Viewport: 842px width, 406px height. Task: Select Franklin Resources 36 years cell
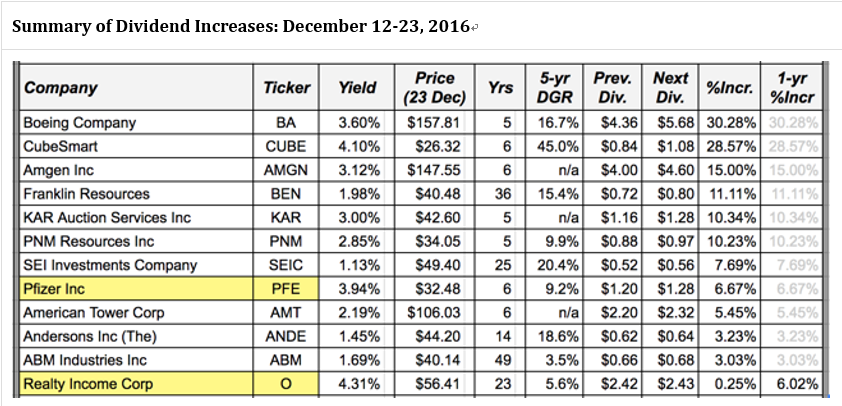[x=501, y=194]
